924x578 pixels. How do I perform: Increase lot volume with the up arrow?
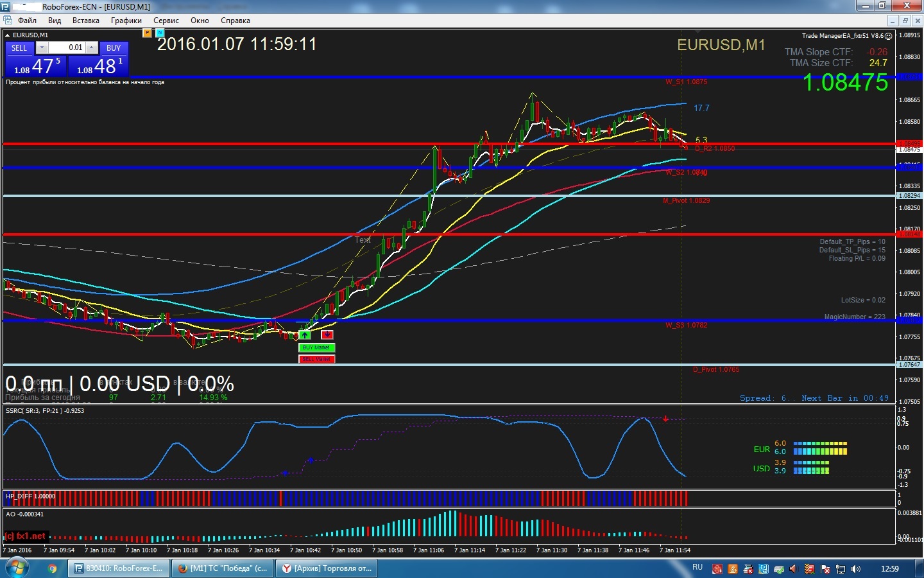click(92, 48)
